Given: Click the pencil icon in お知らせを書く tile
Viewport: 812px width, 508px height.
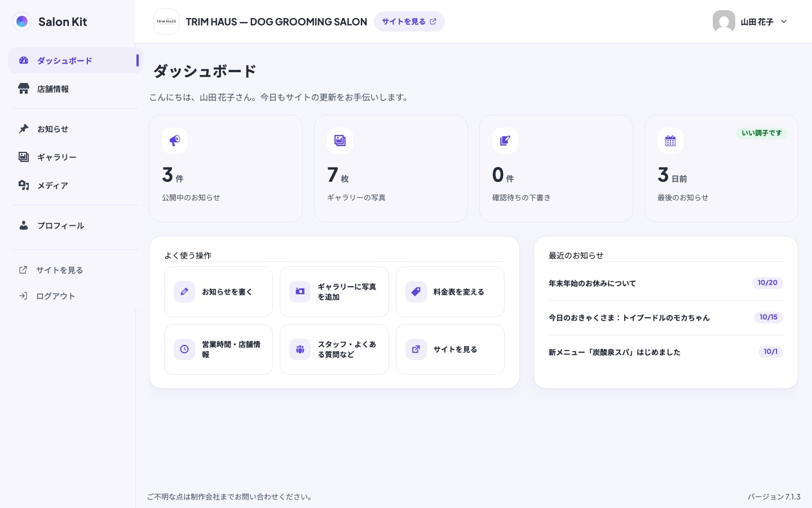Looking at the screenshot, I should coord(184,292).
